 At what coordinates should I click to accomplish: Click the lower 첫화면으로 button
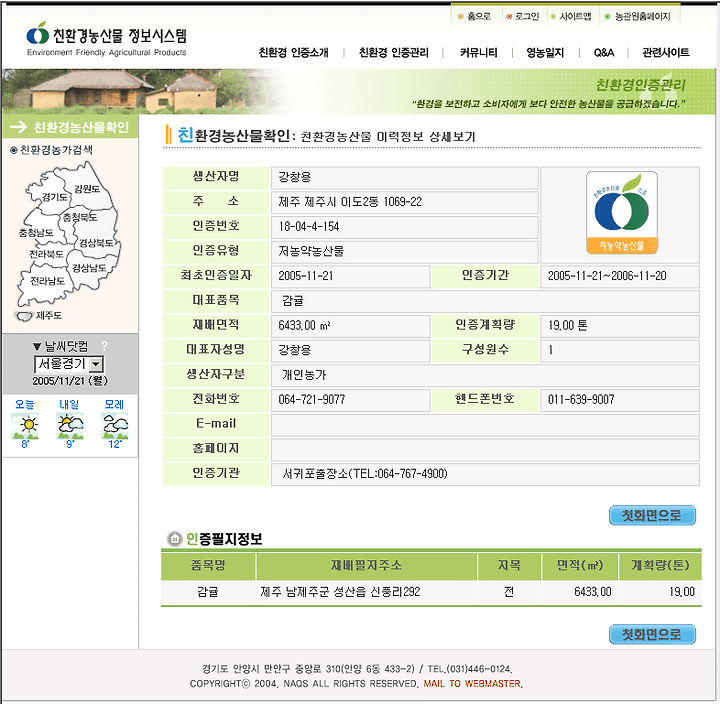tap(652, 634)
